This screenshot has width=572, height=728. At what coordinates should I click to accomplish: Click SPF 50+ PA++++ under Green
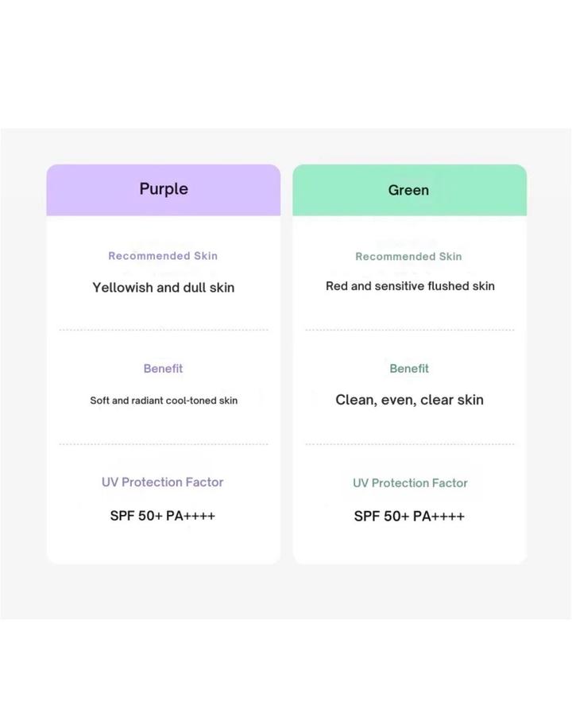coord(409,517)
